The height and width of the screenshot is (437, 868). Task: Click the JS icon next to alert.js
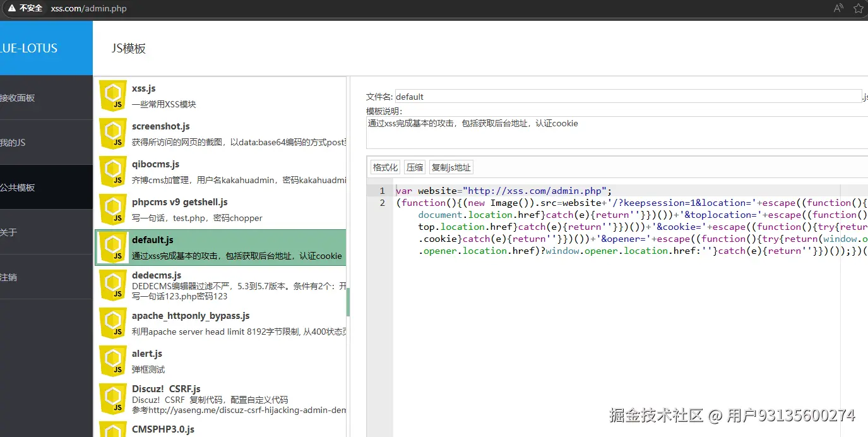[x=113, y=361]
